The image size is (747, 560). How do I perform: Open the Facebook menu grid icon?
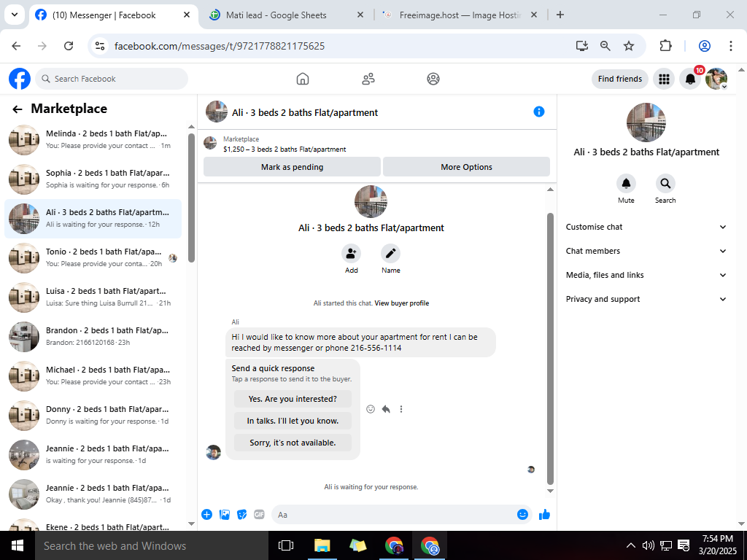(x=664, y=79)
